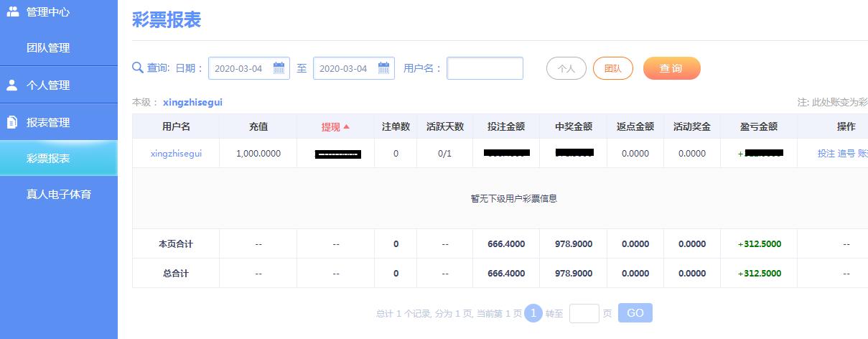Click the magnifier icon beside 查询

click(138, 68)
